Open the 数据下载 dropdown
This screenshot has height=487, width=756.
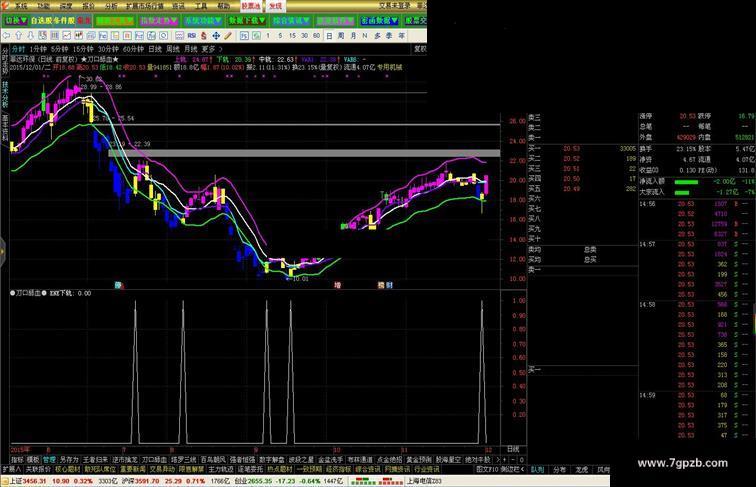pyautogui.click(x=247, y=21)
